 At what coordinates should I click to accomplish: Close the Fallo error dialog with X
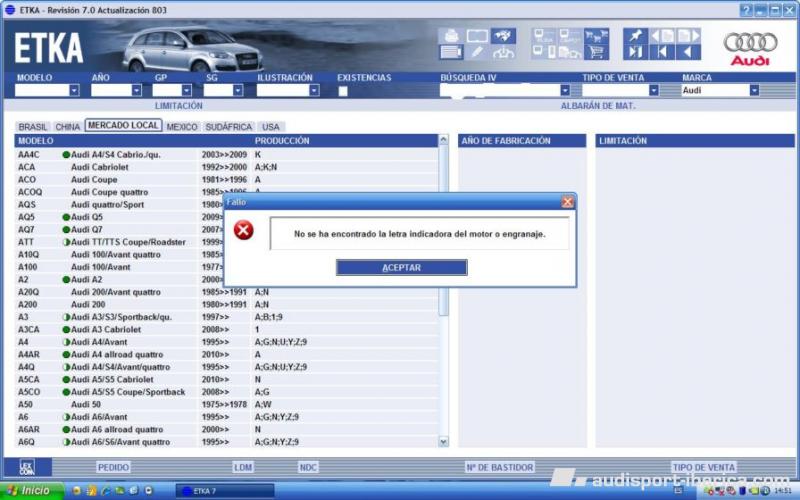pyautogui.click(x=567, y=202)
